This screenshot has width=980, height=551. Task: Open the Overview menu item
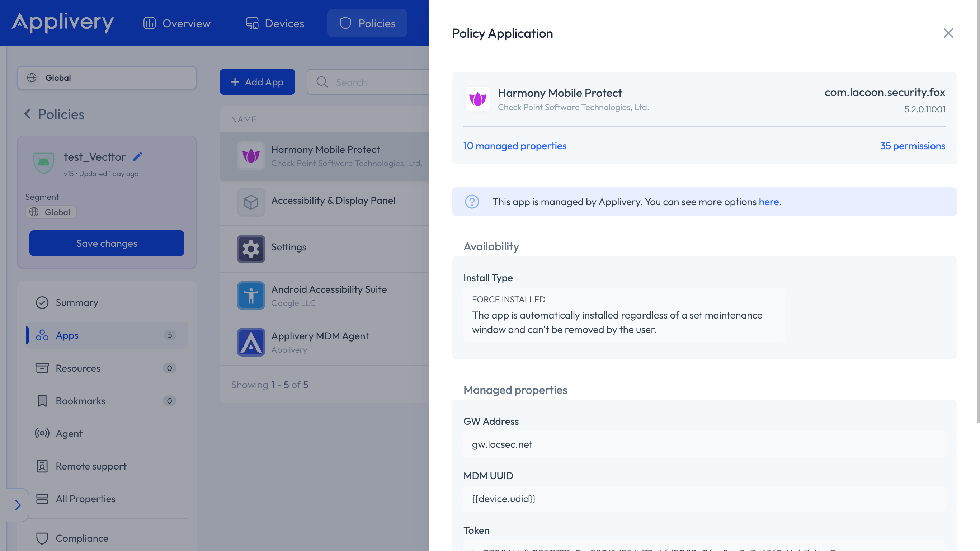click(x=176, y=23)
